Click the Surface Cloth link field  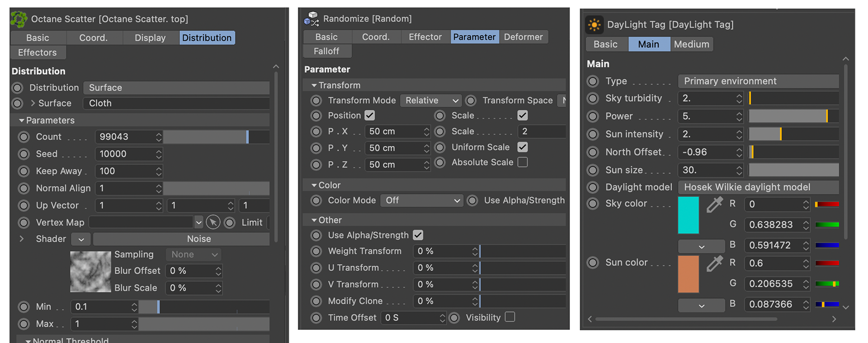[176, 103]
